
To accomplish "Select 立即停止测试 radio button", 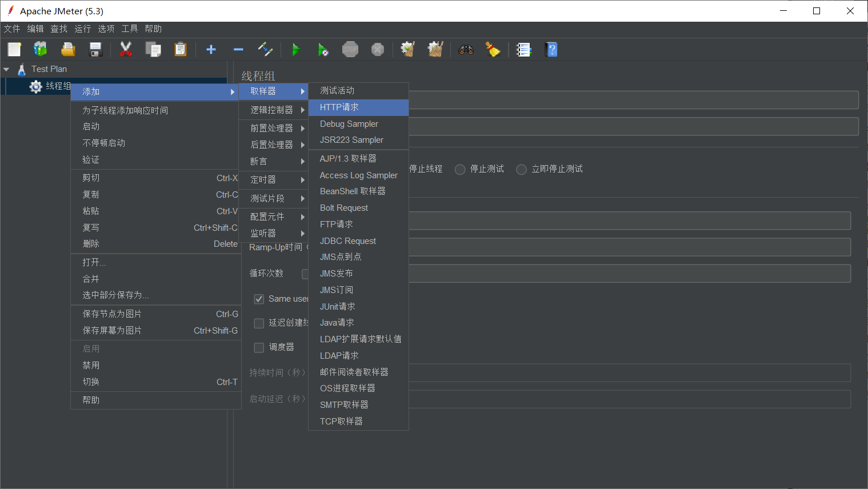I will click(x=521, y=170).
